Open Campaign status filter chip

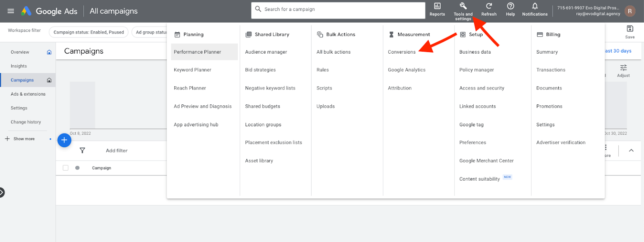click(x=89, y=32)
